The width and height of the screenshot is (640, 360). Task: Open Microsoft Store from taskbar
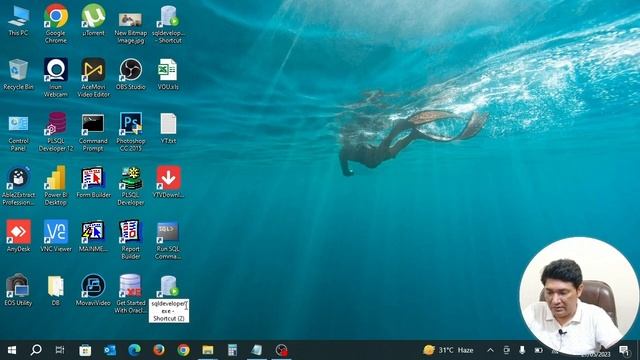tap(85, 350)
